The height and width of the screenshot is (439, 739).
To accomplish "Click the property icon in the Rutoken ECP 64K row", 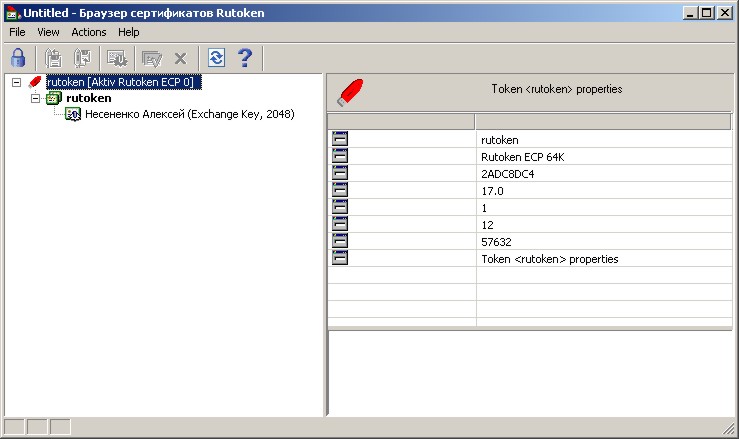I will 340,156.
